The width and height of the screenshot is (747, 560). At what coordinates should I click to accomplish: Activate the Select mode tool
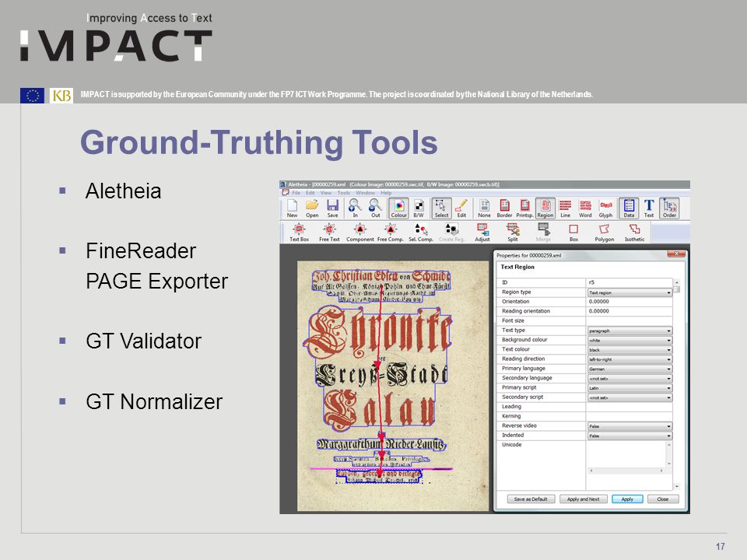pos(442,208)
